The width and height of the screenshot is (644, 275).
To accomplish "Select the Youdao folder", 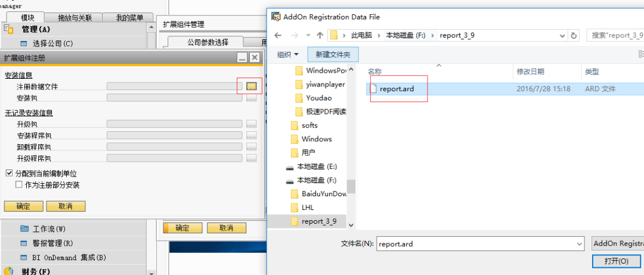I will coord(314,98).
